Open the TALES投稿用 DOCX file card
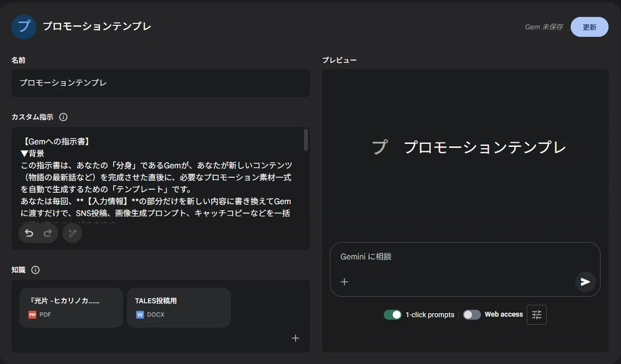The width and height of the screenshot is (621, 364). (x=179, y=308)
